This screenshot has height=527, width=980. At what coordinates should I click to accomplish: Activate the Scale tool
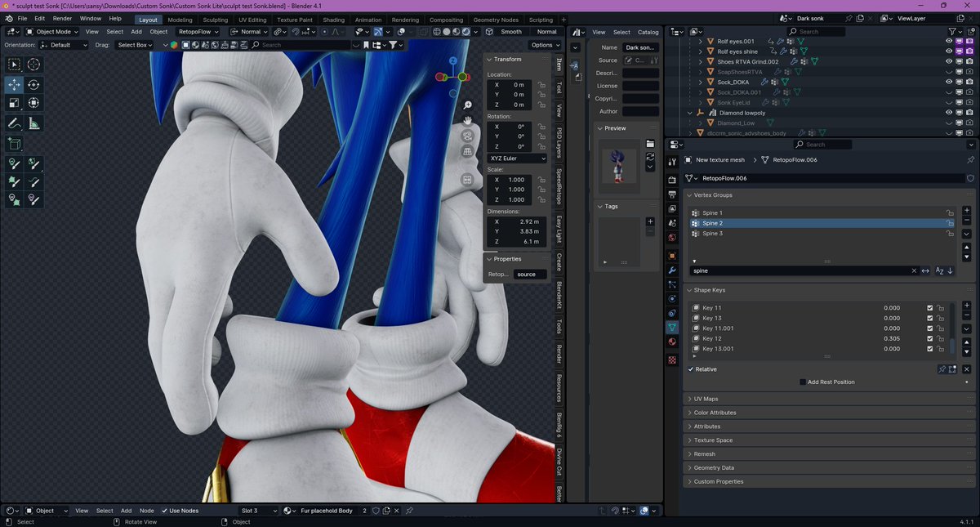tap(15, 103)
